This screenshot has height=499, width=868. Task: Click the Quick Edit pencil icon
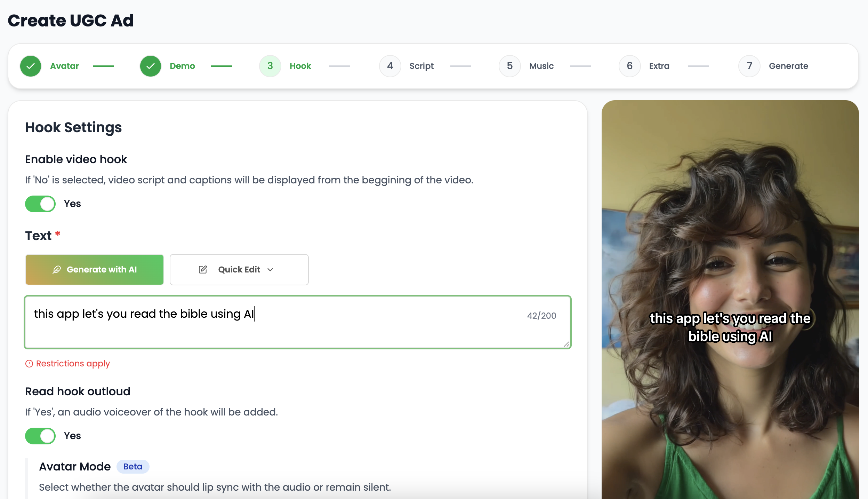203,270
